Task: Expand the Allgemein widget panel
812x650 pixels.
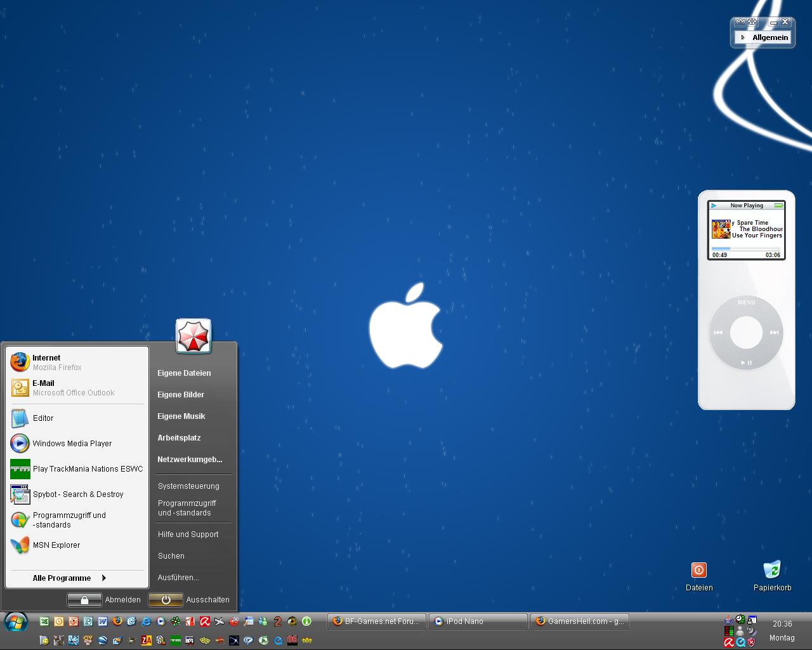Action: point(763,37)
